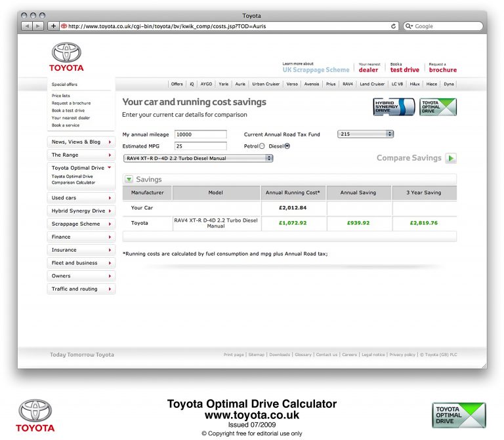The image size is (504, 440).
Task: Click the green Compare Savings arrow icon
Action: click(451, 158)
